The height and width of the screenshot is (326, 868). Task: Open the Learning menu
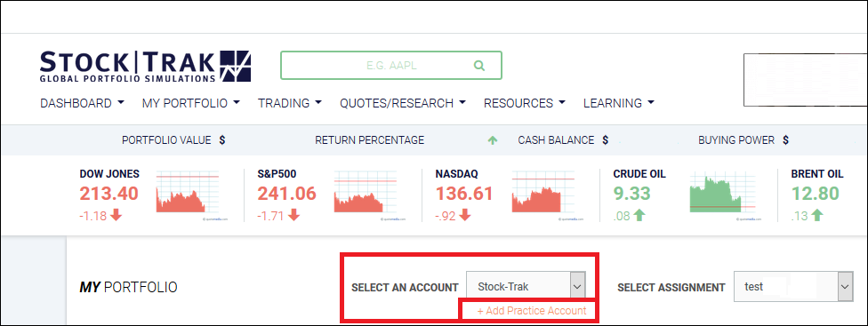click(x=618, y=103)
